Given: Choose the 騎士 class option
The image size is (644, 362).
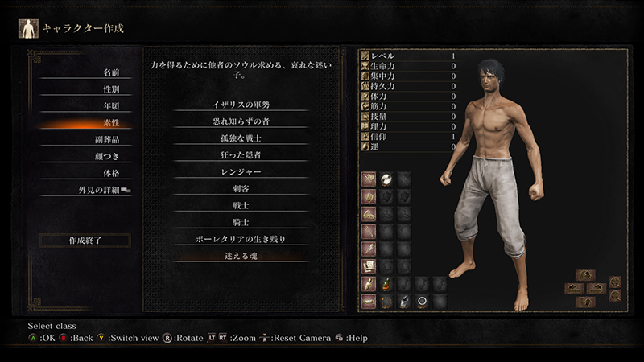Looking at the screenshot, I should click(x=241, y=223).
